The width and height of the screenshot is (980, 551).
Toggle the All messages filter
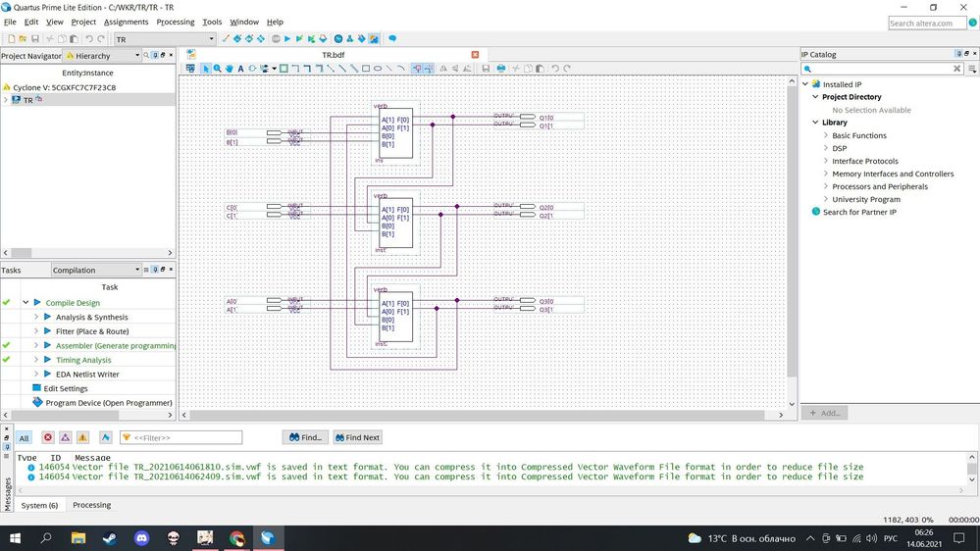point(24,437)
